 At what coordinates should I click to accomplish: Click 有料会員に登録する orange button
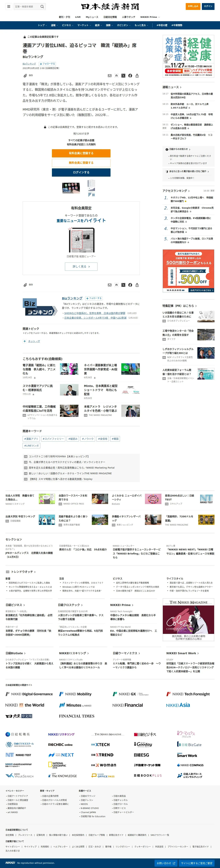pyautogui.click(x=81, y=153)
